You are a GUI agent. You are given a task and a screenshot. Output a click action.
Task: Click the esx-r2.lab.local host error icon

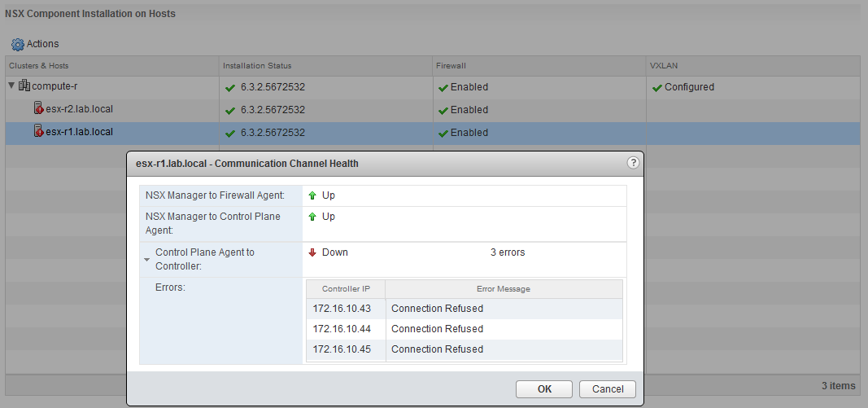coord(38,109)
